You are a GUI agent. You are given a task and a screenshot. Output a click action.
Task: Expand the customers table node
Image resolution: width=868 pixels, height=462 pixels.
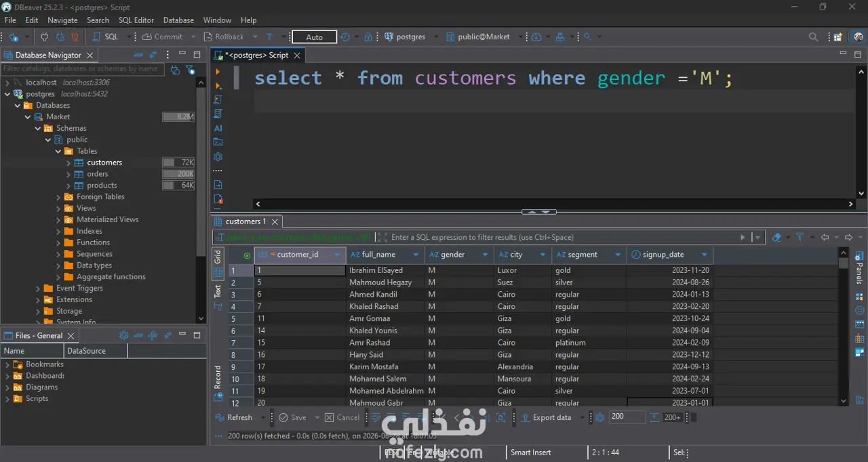(68, 163)
